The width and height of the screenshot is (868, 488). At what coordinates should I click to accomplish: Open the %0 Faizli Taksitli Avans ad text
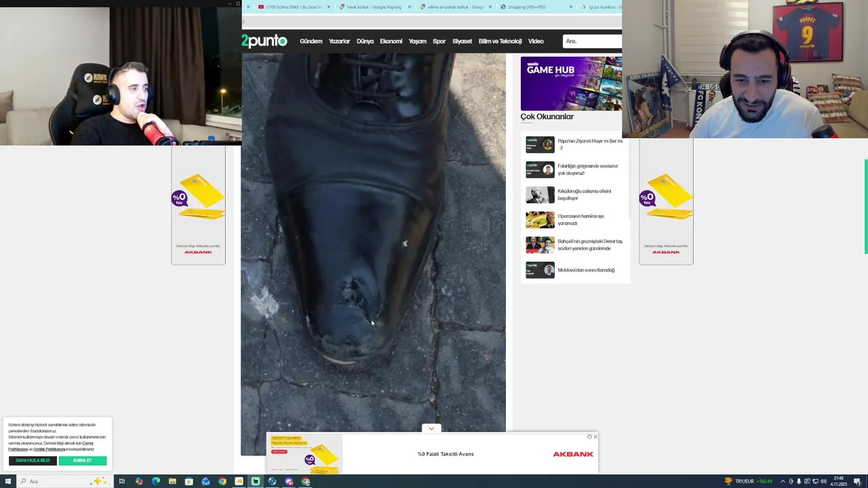[446, 454]
